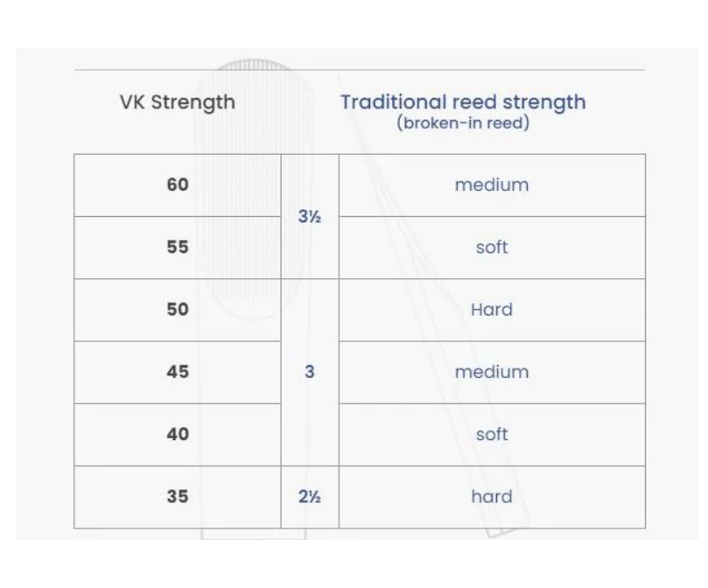The height and width of the screenshot is (588, 708).
Task: Select the VK strength 50 cell
Action: 178,310
